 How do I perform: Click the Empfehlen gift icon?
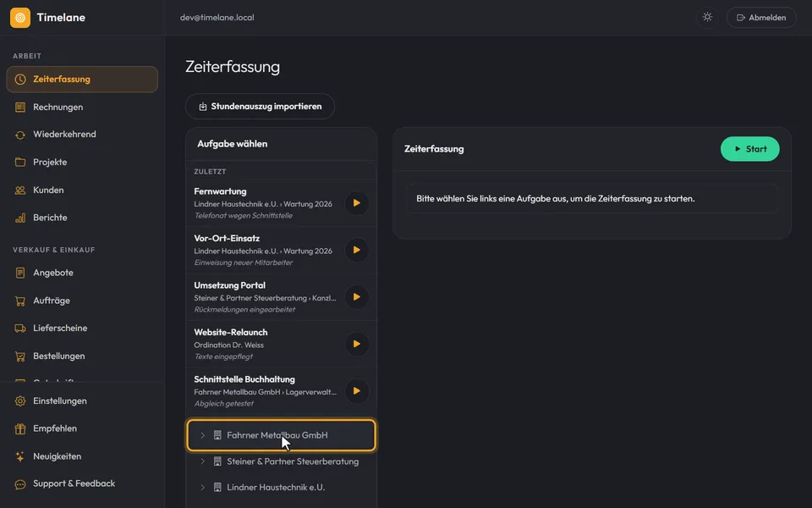(x=20, y=428)
